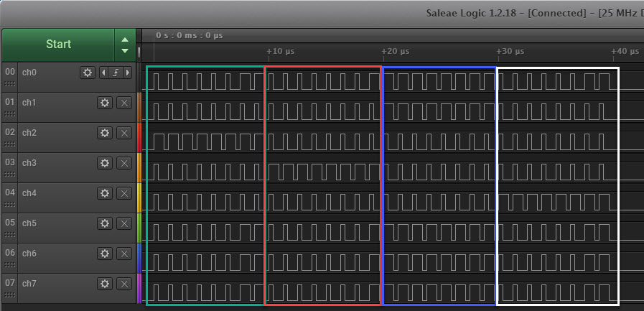Image resolution: width=644 pixels, height=311 pixels.
Task: Open ch1 channel settings gear
Action: [105, 103]
